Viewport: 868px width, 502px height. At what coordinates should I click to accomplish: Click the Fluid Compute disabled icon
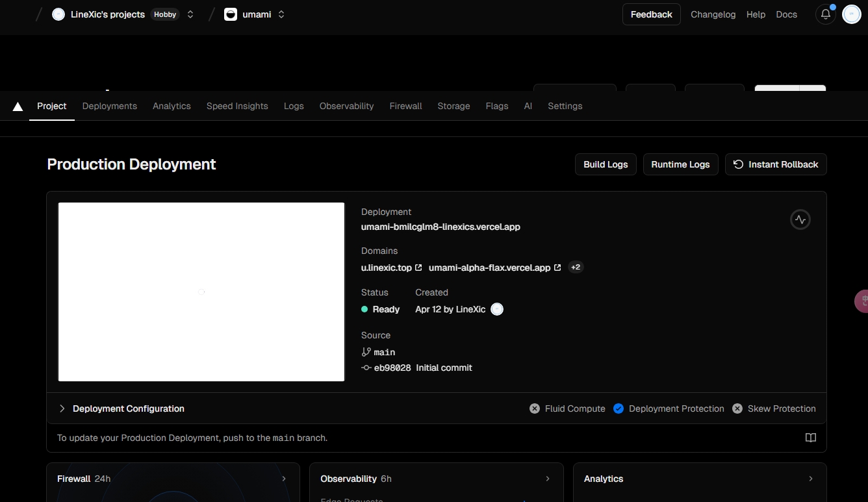pos(535,408)
